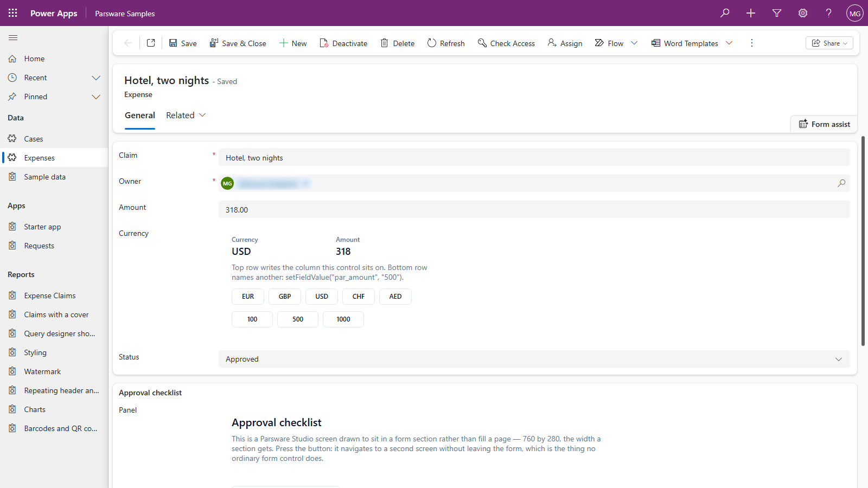
Task: Click the back arrow in command bar
Action: click(128, 43)
